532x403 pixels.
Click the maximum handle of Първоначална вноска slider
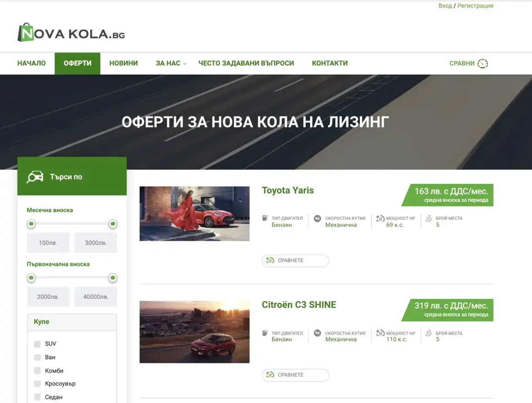pyautogui.click(x=113, y=278)
